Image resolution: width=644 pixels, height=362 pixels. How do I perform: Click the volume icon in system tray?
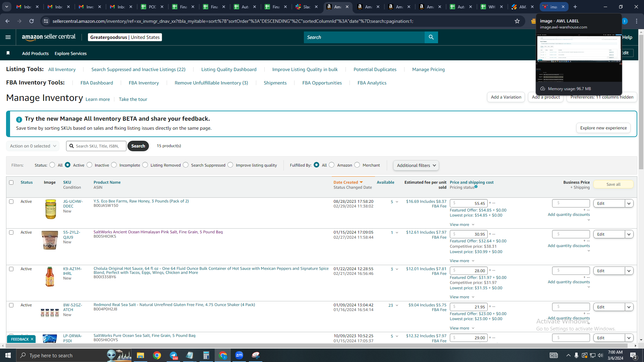[600, 355]
